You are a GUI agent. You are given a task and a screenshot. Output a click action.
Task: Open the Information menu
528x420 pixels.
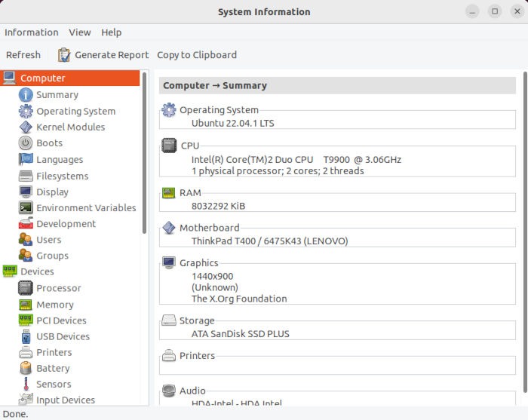click(32, 32)
